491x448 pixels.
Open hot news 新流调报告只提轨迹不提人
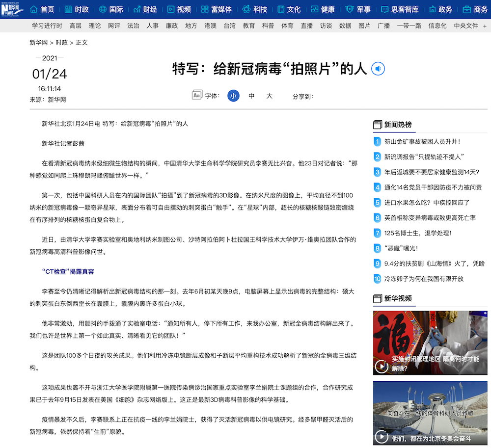click(424, 157)
